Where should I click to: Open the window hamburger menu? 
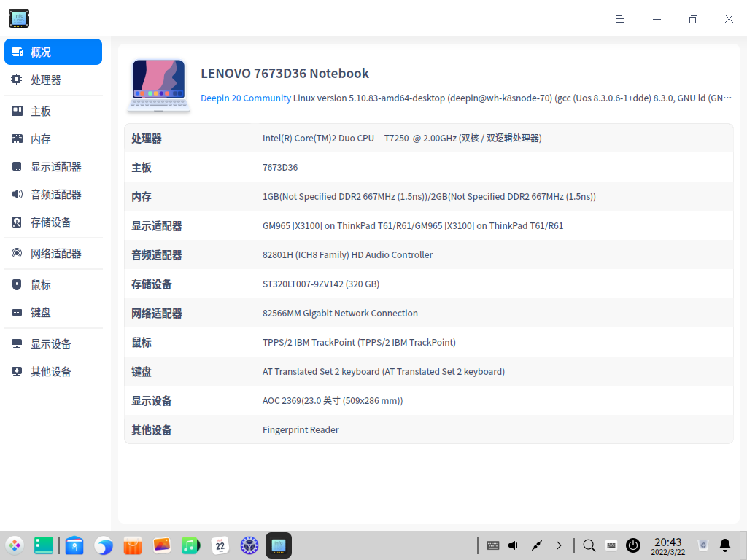click(x=619, y=19)
